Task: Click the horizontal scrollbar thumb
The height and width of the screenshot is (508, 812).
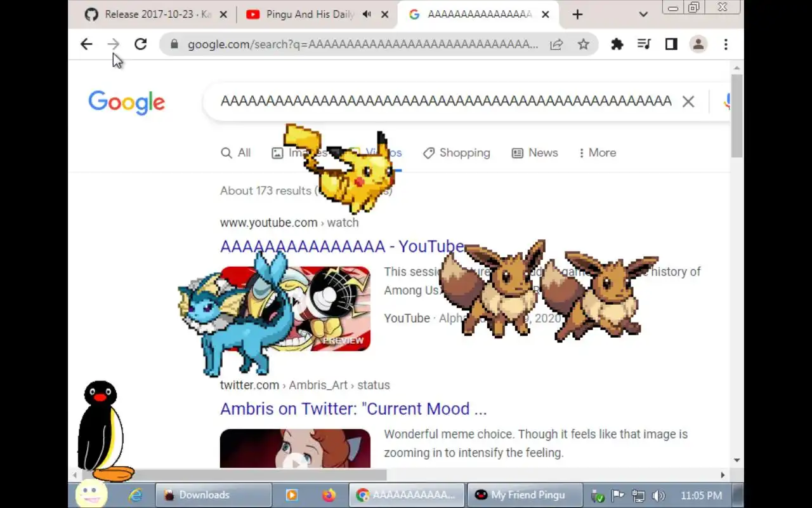Action: click(x=234, y=475)
